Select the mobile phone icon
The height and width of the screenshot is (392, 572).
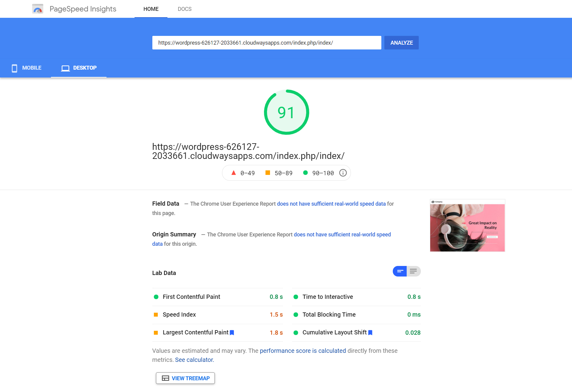[14, 68]
